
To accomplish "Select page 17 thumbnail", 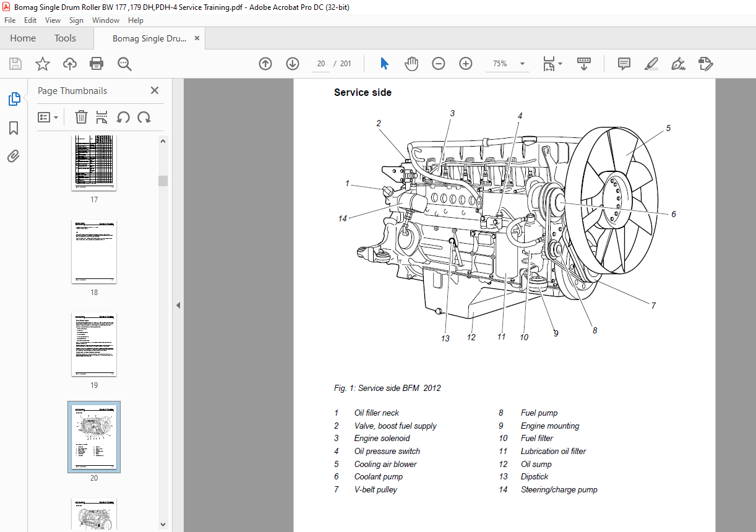I will (94, 163).
